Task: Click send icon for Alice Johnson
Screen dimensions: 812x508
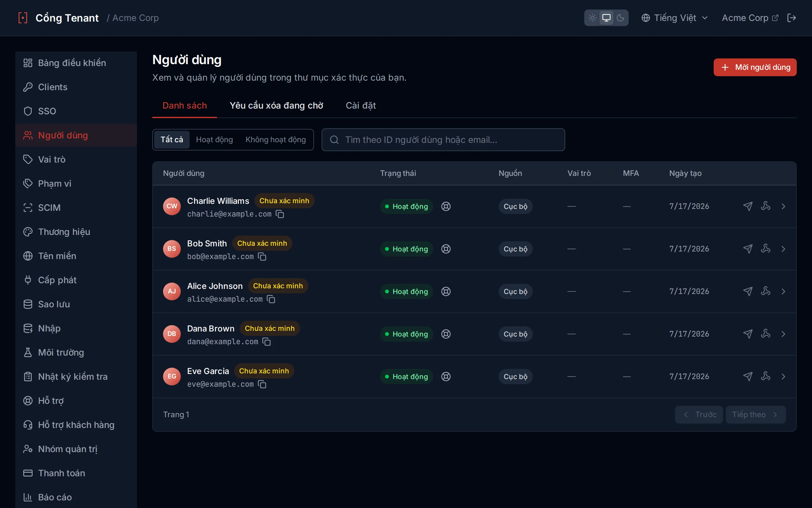Action: coord(748,291)
